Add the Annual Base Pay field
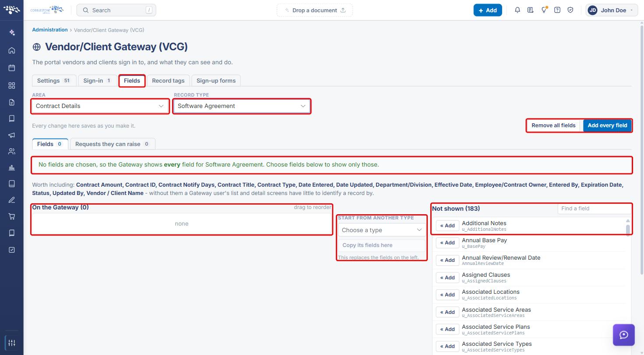Screen dimensions: 644x355 [447, 243]
